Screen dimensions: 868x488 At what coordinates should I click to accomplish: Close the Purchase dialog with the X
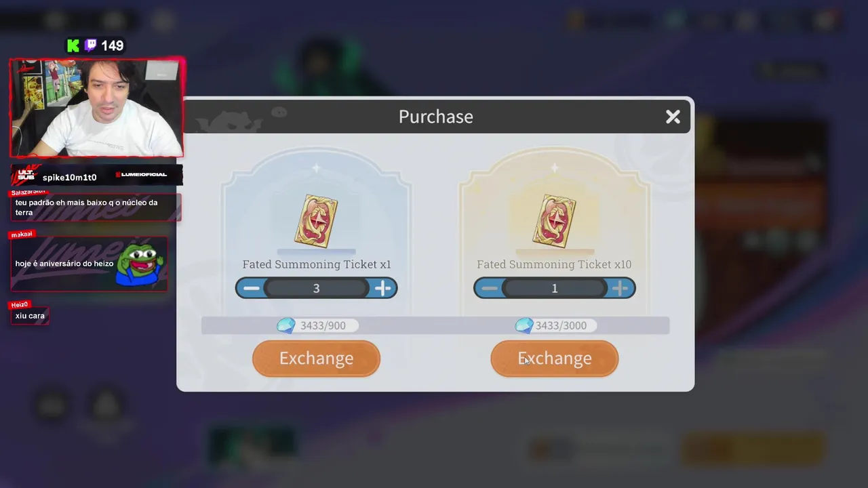673,117
